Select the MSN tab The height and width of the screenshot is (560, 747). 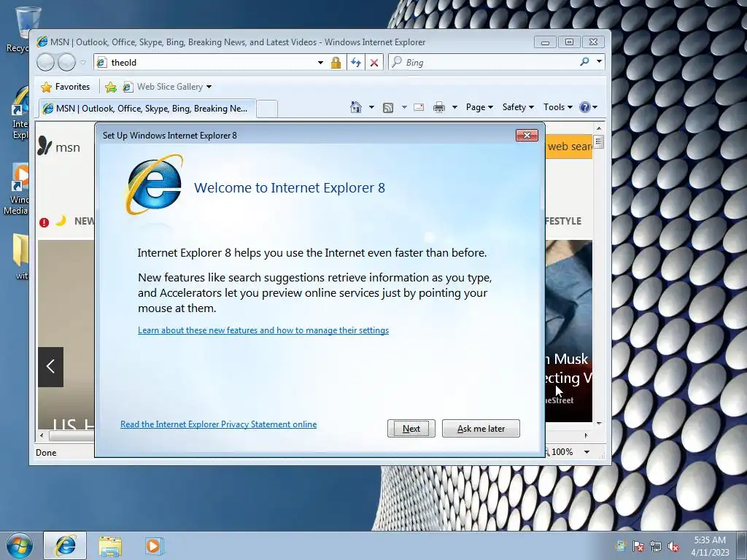click(147, 109)
